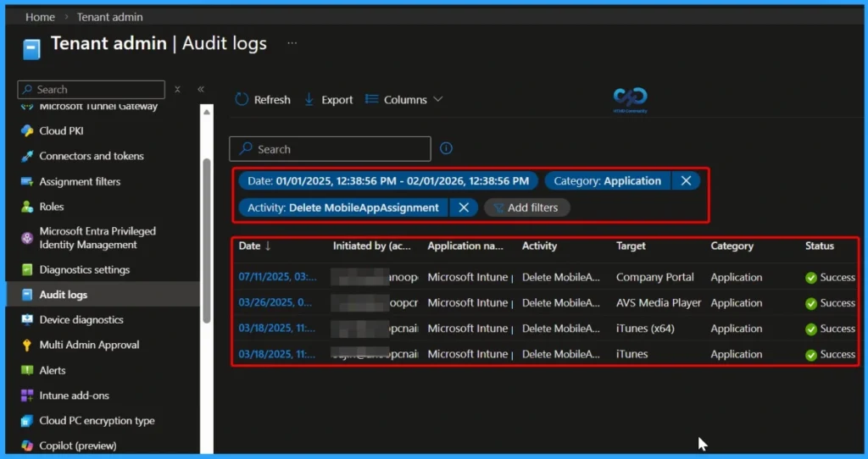868x459 pixels.
Task: Click the Tenant admin page icon
Action: (x=31, y=48)
